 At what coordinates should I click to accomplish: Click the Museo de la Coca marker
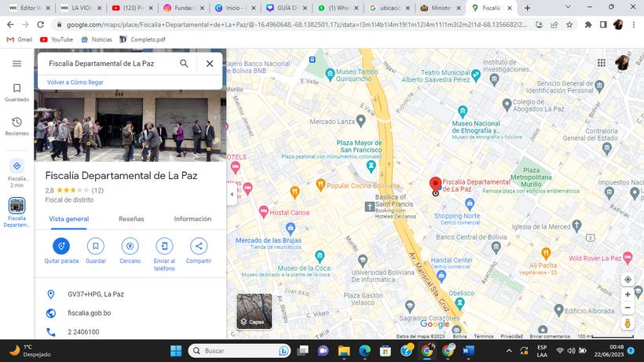(320, 256)
